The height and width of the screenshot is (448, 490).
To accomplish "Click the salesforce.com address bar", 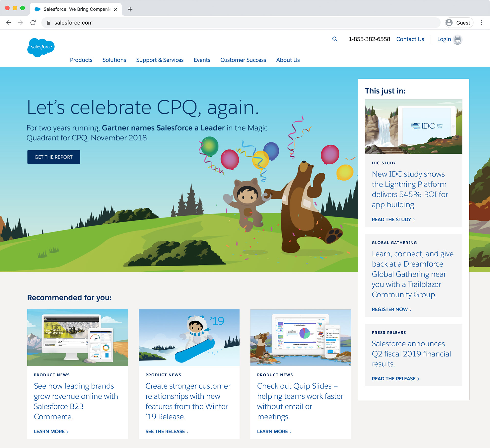I will [x=241, y=23].
